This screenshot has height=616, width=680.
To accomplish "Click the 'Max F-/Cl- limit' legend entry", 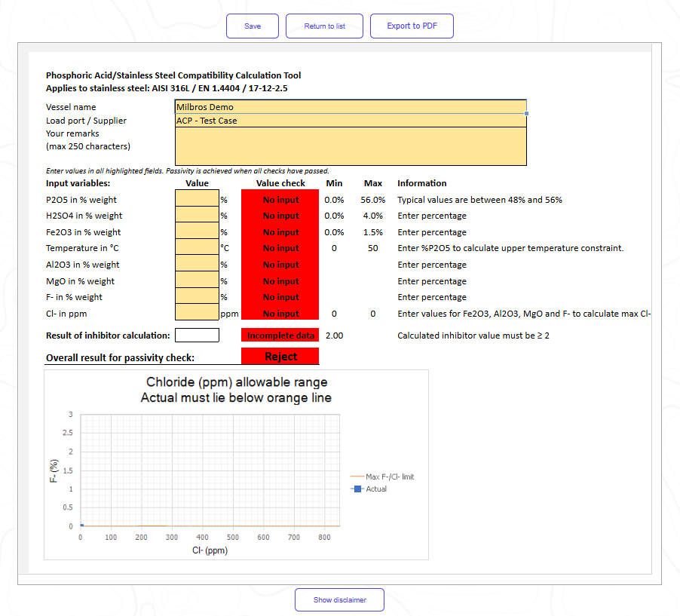I will 382,477.
